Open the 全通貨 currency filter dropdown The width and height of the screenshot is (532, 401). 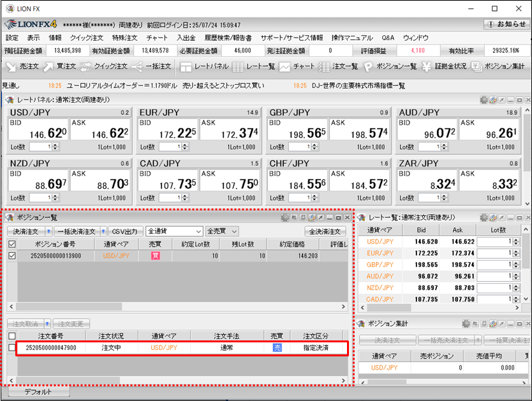click(x=174, y=231)
